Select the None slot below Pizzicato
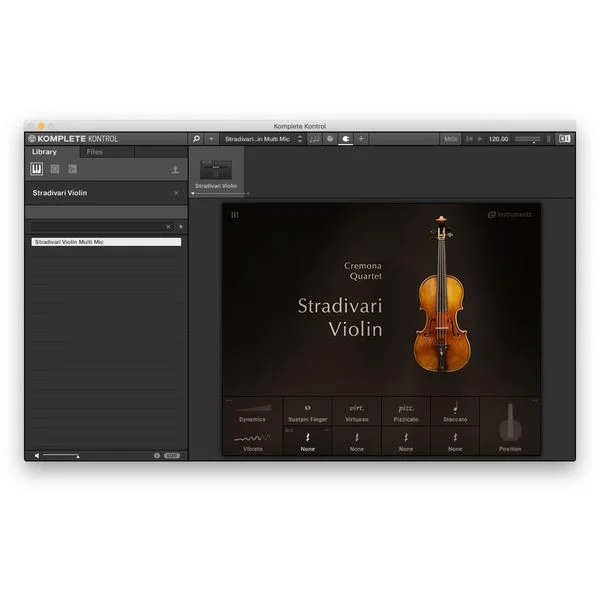This screenshot has width=600, height=600. click(406, 441)
